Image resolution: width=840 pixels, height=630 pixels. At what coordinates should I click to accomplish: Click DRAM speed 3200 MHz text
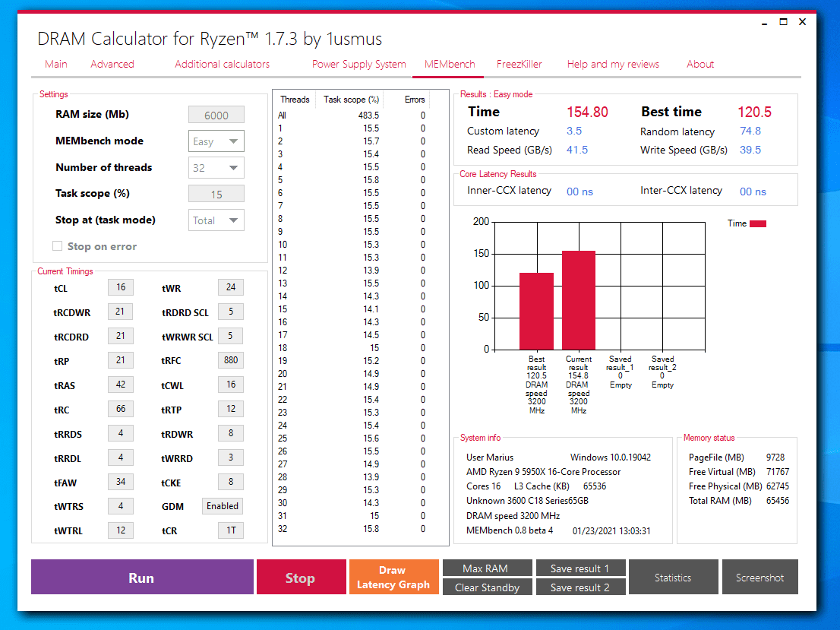click(513, 516)
